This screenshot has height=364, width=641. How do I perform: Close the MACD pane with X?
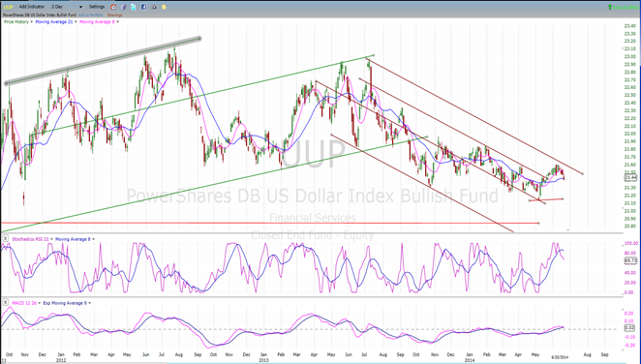click(x=5, y=302)
